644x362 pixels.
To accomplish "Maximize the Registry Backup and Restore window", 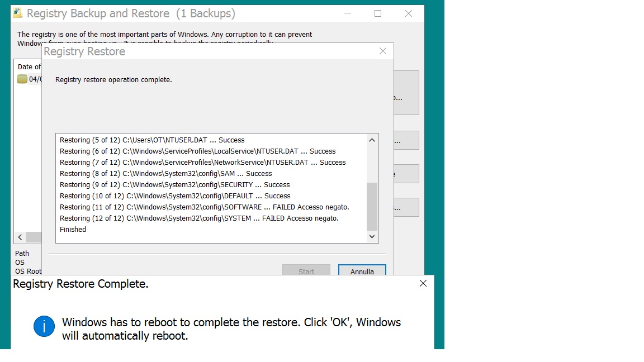I will [x=378, y=13].
